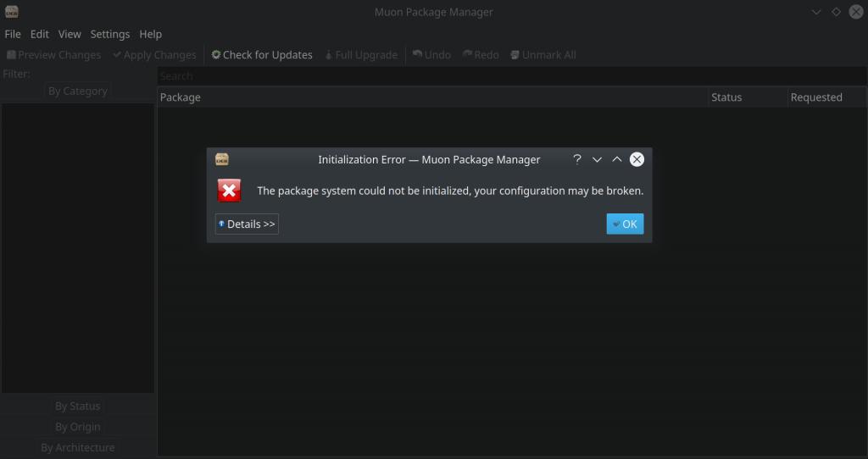Click into the package Search field
The width and height of the screenshot is (868, 459).
(x=509, y=76)
